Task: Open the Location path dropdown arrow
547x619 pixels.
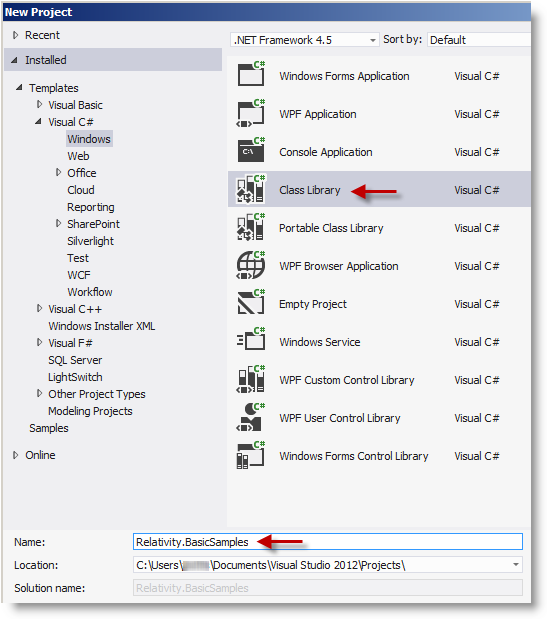Action: [516, 565]
